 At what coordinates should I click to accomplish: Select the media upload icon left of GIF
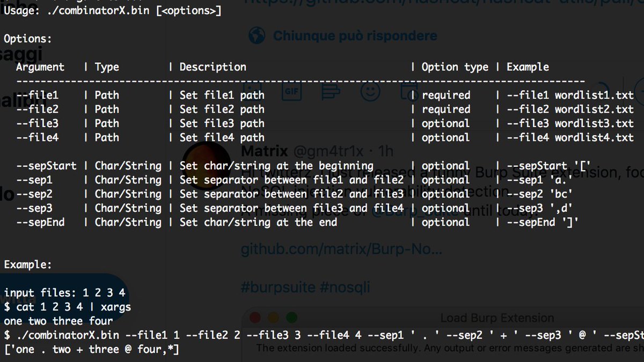click(252, 91)
